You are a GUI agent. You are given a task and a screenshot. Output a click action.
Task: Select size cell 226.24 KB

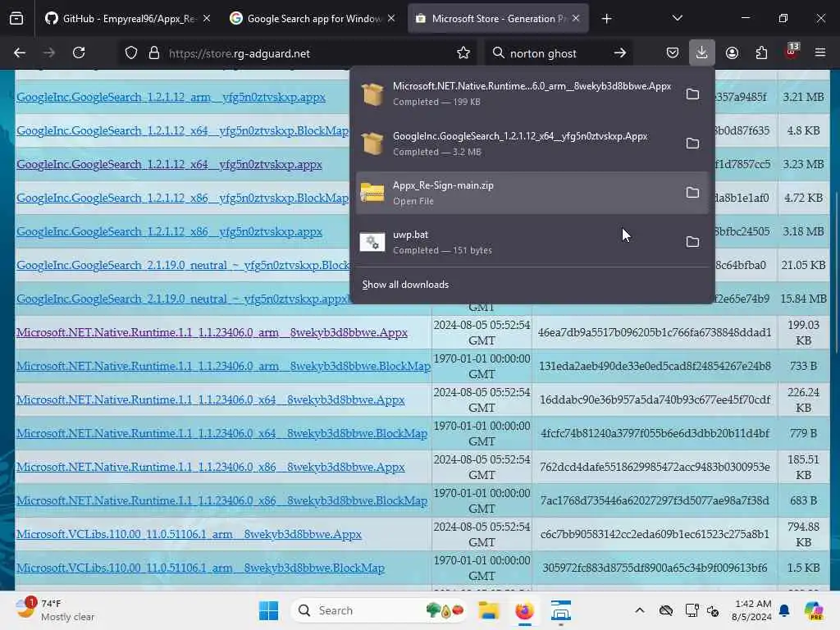click(x=803, y=400)
